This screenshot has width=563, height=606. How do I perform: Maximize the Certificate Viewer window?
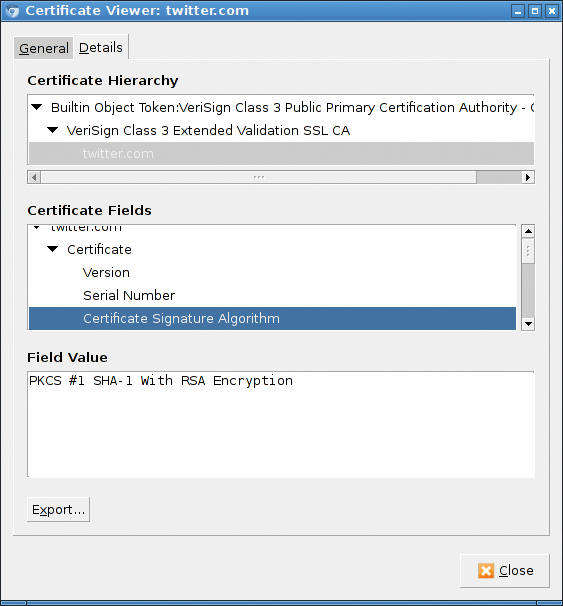535,11
